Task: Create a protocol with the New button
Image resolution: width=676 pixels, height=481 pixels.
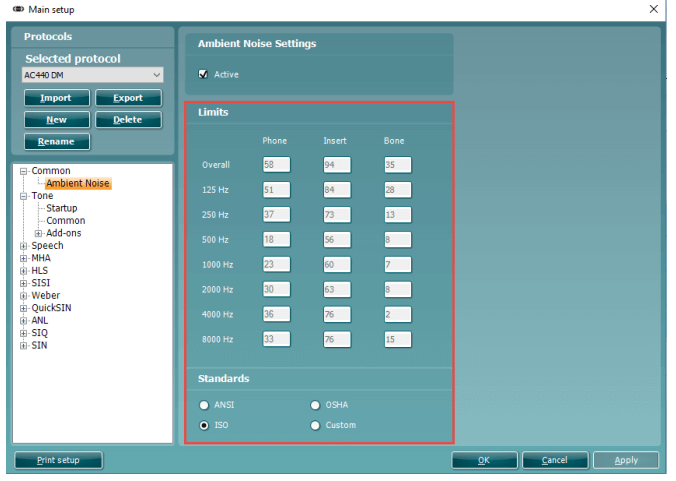Action: pyautogui.click(x=57, y=119)
